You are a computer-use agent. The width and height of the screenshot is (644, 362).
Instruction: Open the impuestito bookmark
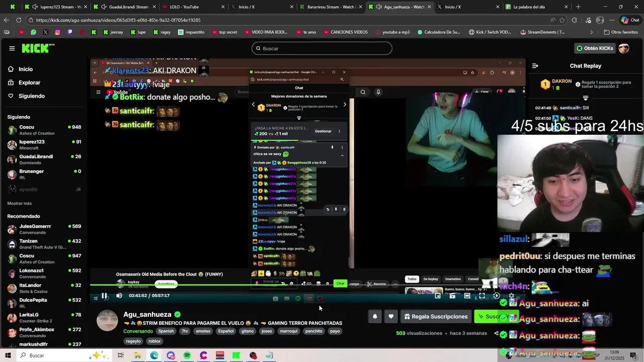(191, 32)
